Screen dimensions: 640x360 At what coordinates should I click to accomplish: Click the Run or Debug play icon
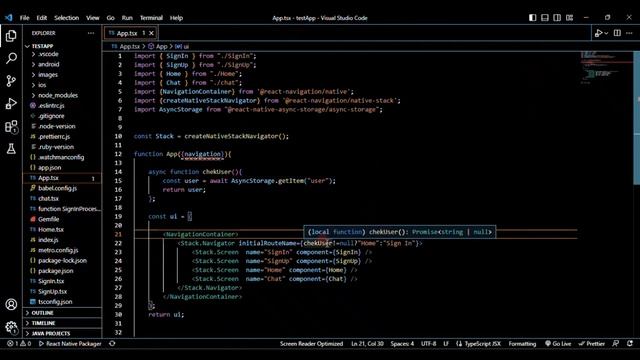tap(598, 33)
